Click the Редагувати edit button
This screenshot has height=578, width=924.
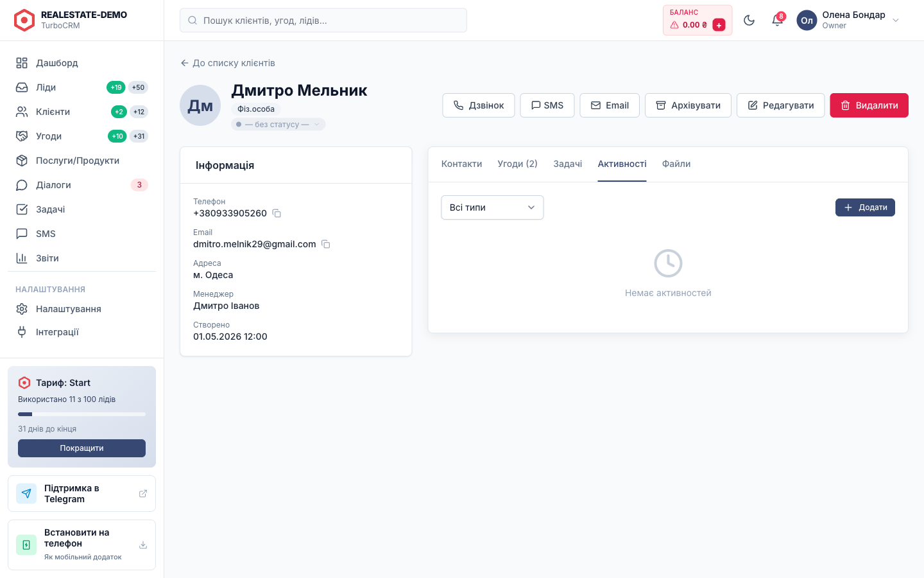pyautogui.click(x=781, y=105)
